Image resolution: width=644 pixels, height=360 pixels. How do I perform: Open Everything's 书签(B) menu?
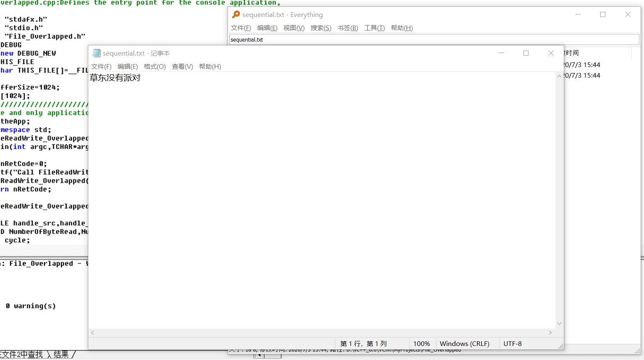click(x=348, y=28)
